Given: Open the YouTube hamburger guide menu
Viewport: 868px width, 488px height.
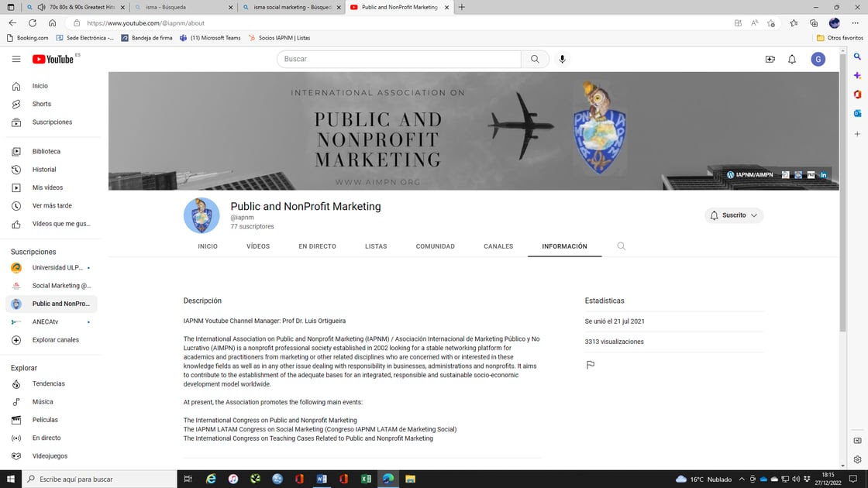Looking at the screenshot, I should point(16,59).
